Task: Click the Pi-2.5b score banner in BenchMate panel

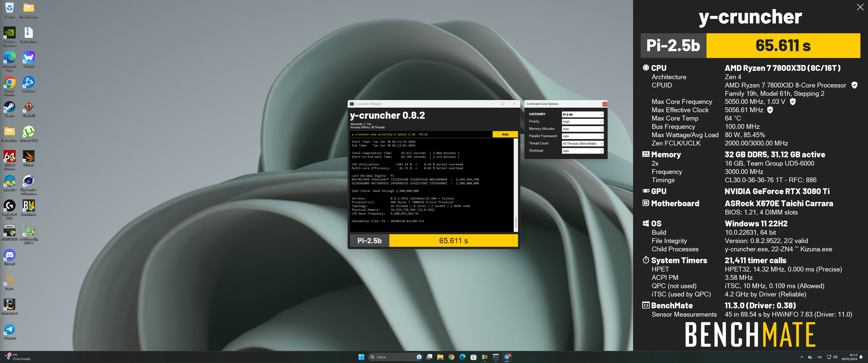Action: (750, 45)
